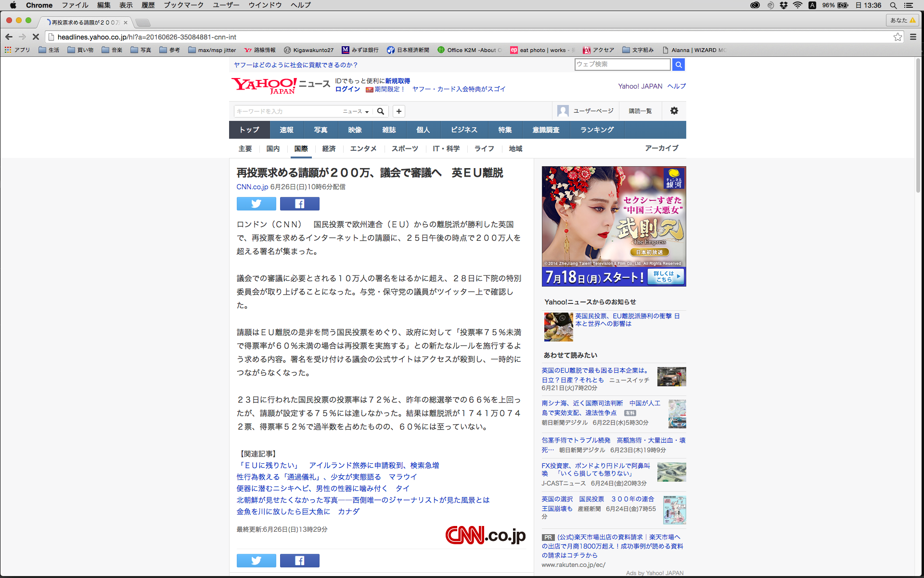Open Chrome hamburger menu icon

pyautogui.click(x=913, y=37)
